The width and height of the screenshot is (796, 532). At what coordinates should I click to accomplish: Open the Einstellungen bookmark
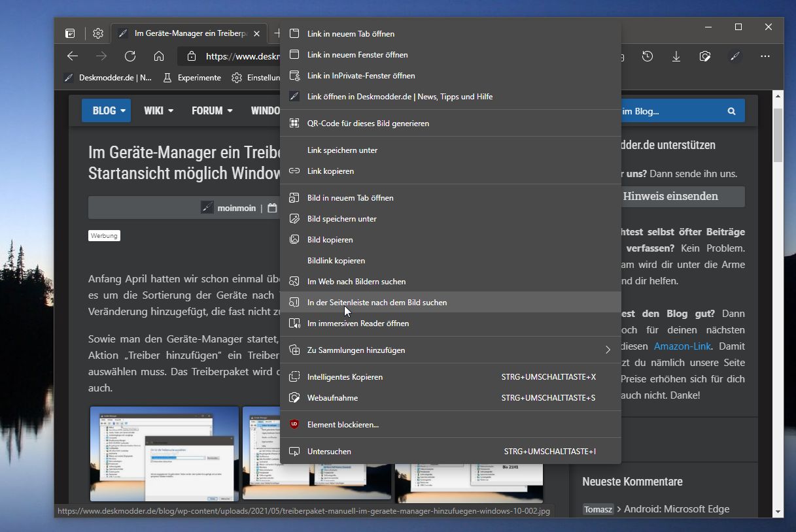coord(256,78)
